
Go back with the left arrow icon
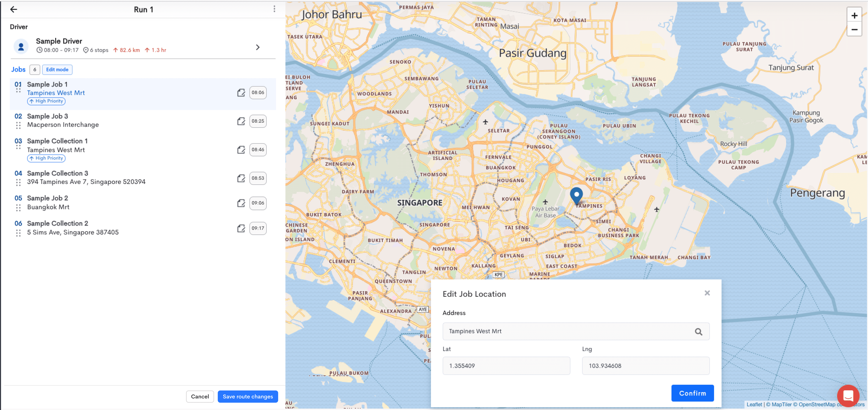pyautogui.click(x=13, y=9)
